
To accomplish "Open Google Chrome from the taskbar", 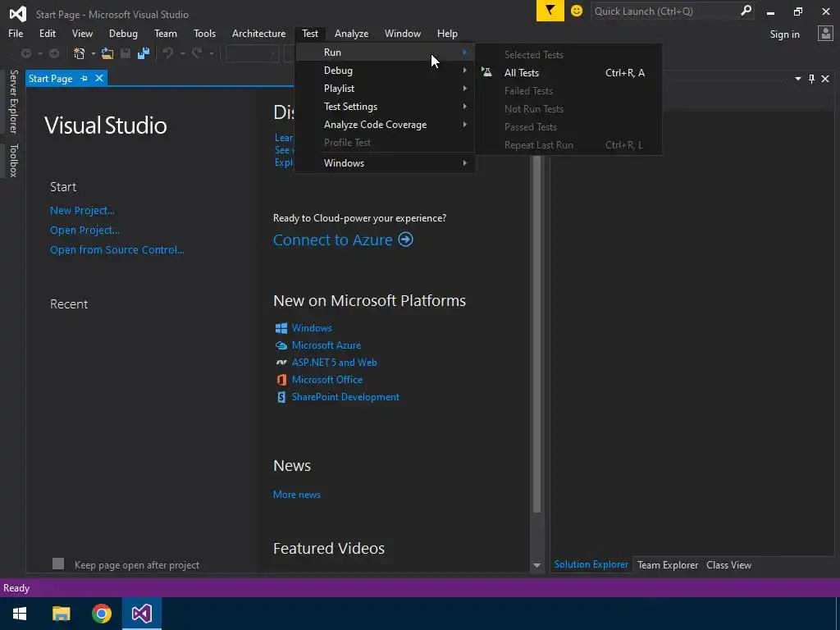I will tap(101, 614).
